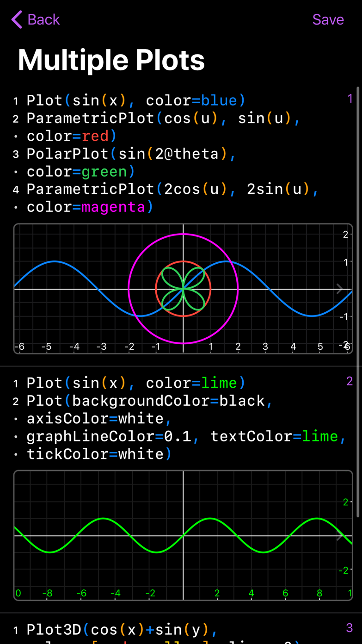Tap the top of the magenta circle
Image resolution: width=362 pixels, height=644 pixels.
(184, 235)
